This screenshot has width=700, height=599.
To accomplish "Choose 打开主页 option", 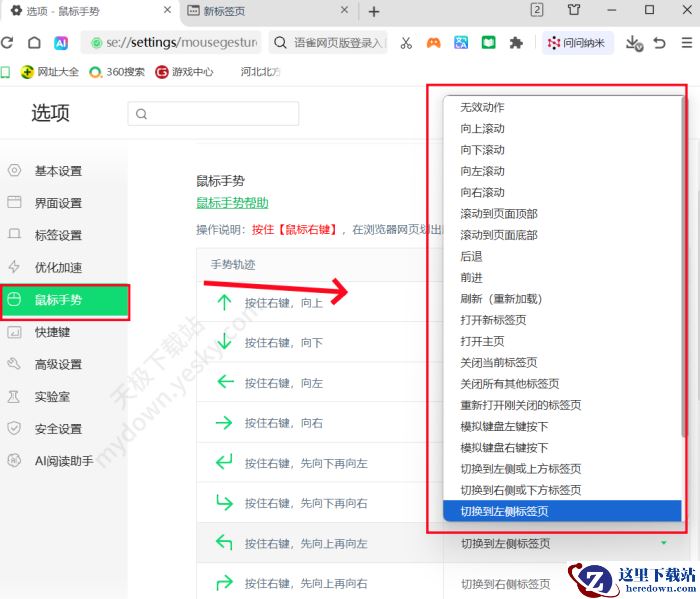I will coord(562,341).
